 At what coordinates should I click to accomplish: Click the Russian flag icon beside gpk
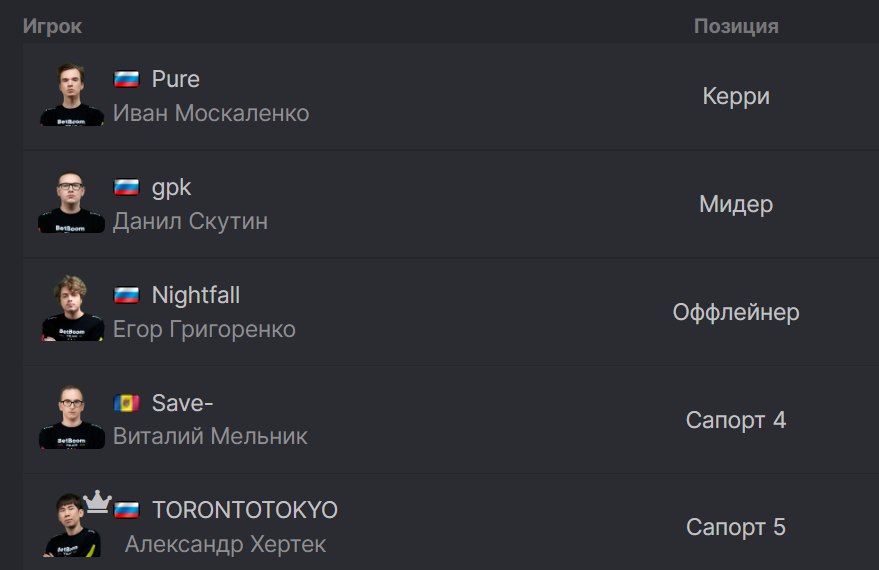[127, 187]
